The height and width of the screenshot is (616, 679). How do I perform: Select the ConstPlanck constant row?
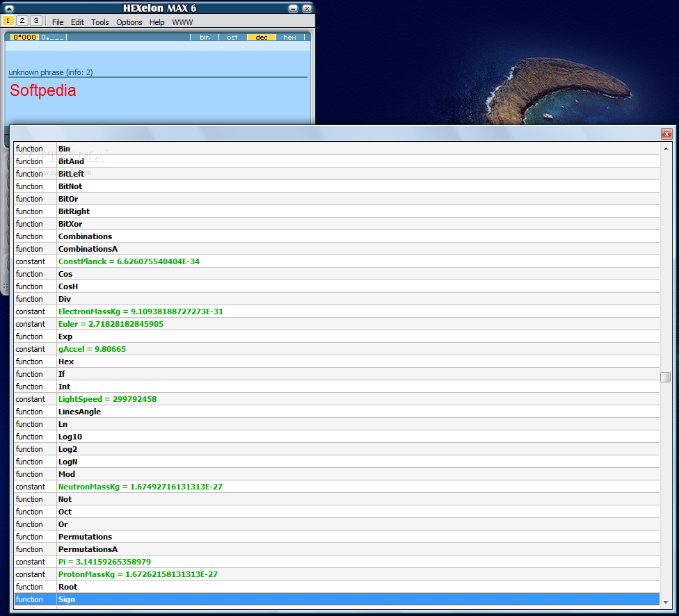pos(337,261)
